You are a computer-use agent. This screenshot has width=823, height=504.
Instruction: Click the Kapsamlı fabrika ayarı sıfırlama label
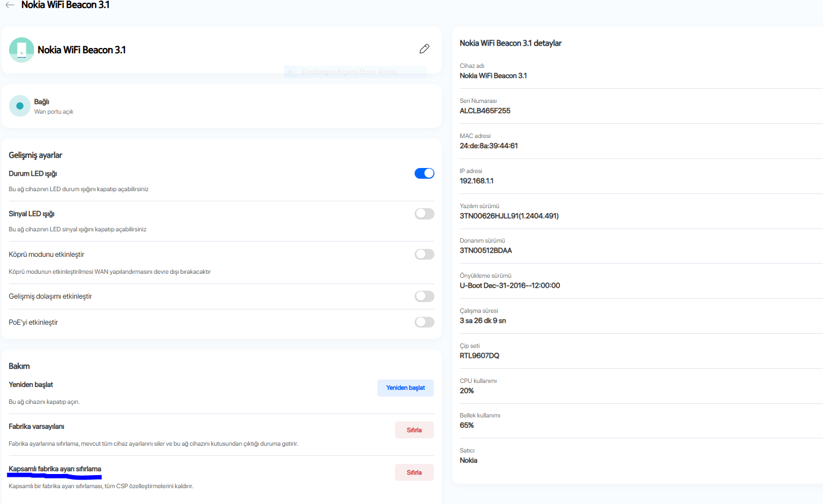pyautogui.click(x=55, y=469)
